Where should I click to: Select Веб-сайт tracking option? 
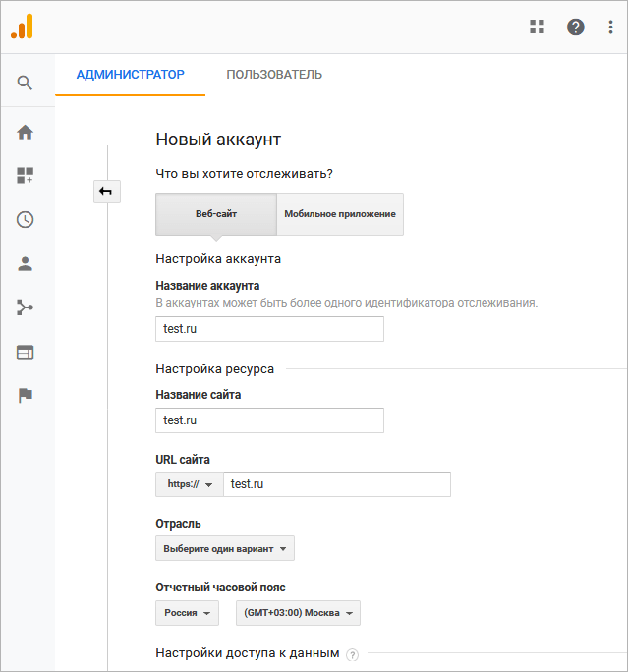click(216, 214)
